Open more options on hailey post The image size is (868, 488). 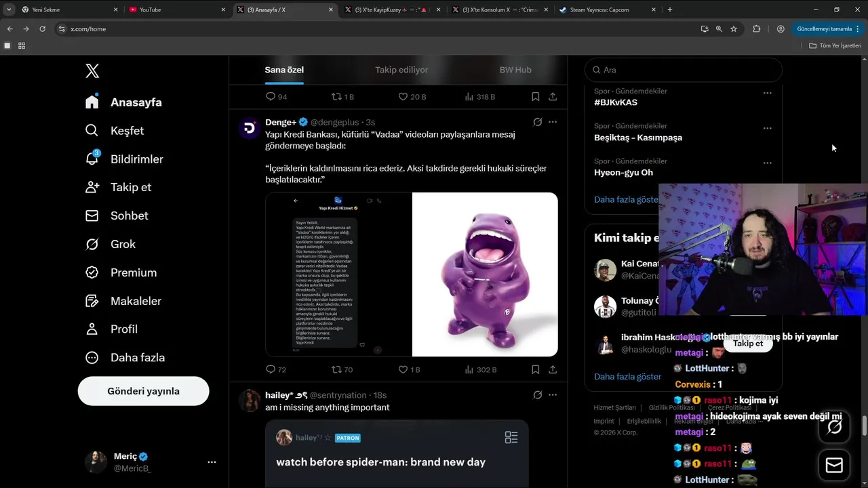click(553, 395)
